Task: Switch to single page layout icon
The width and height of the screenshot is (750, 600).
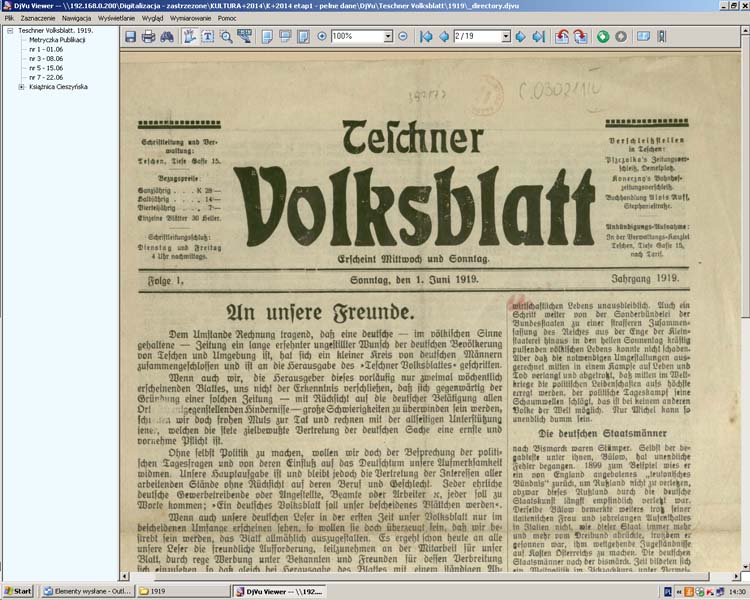Action: pos(267,36)
